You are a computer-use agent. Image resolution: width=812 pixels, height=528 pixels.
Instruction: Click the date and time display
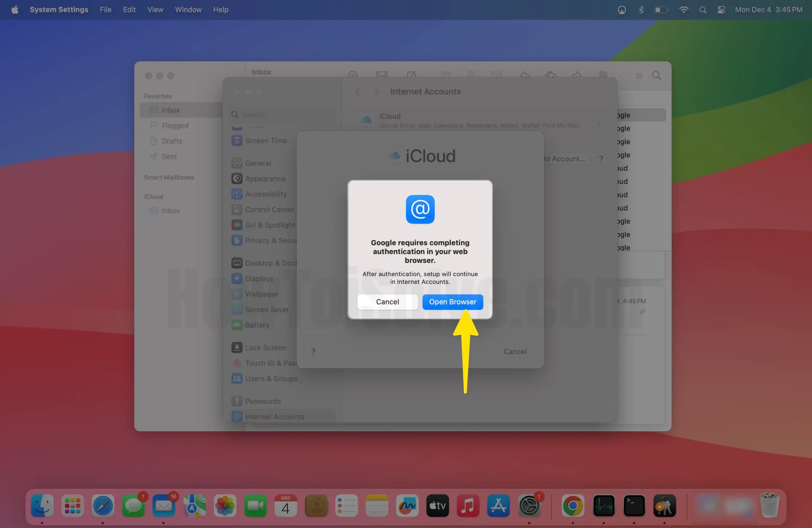click(x=768, y=10)
